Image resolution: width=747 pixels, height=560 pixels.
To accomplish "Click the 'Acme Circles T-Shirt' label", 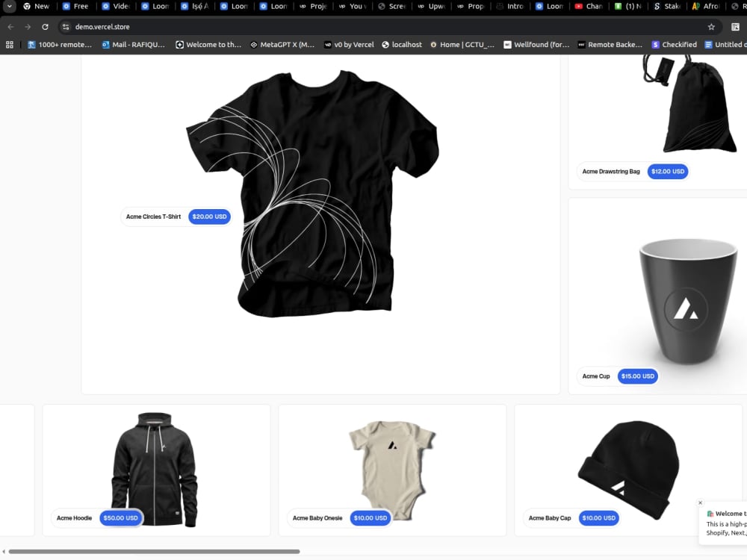I will click(x=153, y=217).
